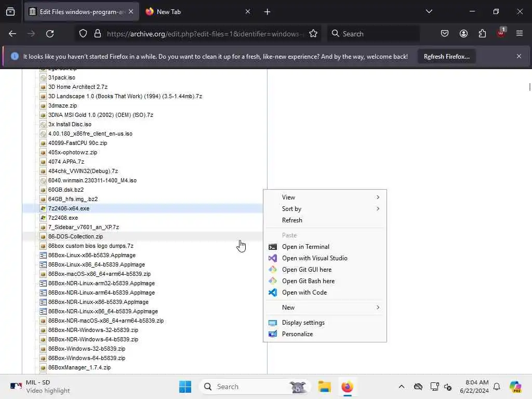Show hidden tray icons chevron
Image resolution: width=532 pixels, height=399 pixels.
tap(402, 387)
